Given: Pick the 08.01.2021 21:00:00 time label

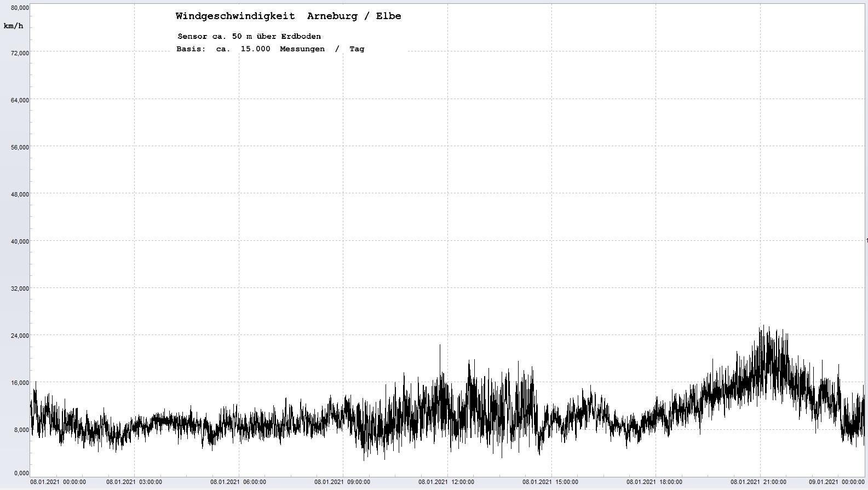Looking at the screenshot, I should [758, 482].
